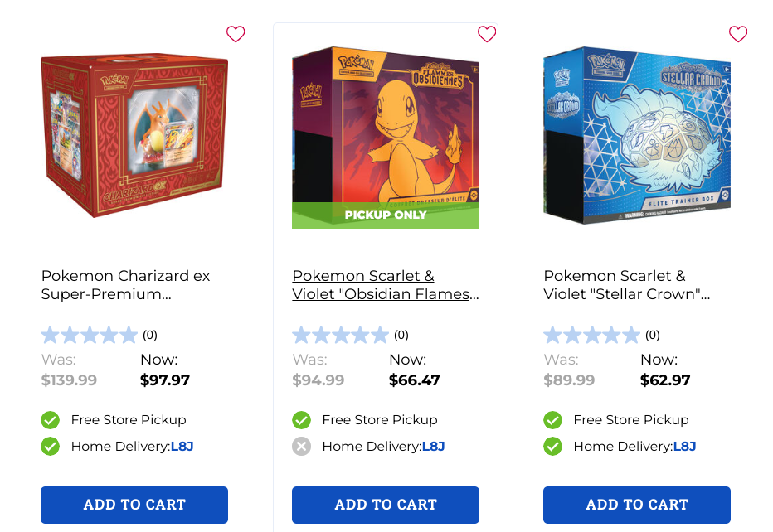Click Stellar Crown Home Delivery checkmark
The image size is (773, 532).
(553, 447)
